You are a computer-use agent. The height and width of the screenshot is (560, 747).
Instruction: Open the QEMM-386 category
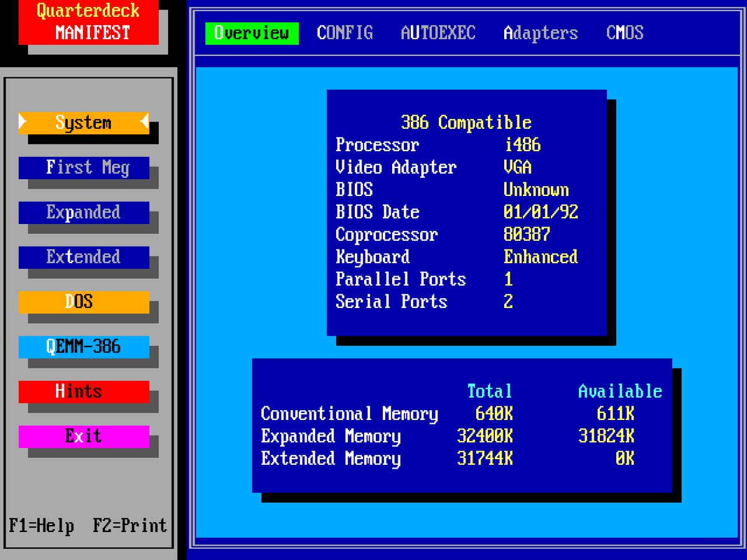pos(84,347)
